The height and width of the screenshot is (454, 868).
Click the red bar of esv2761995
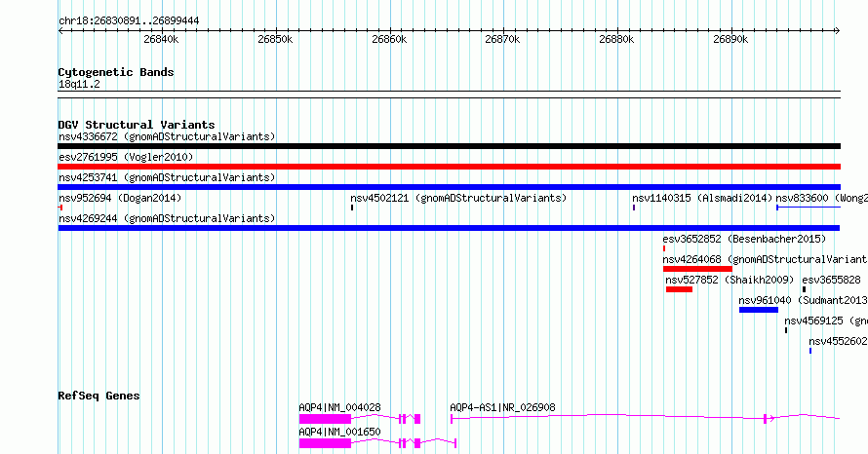click(x=449, y=167)
